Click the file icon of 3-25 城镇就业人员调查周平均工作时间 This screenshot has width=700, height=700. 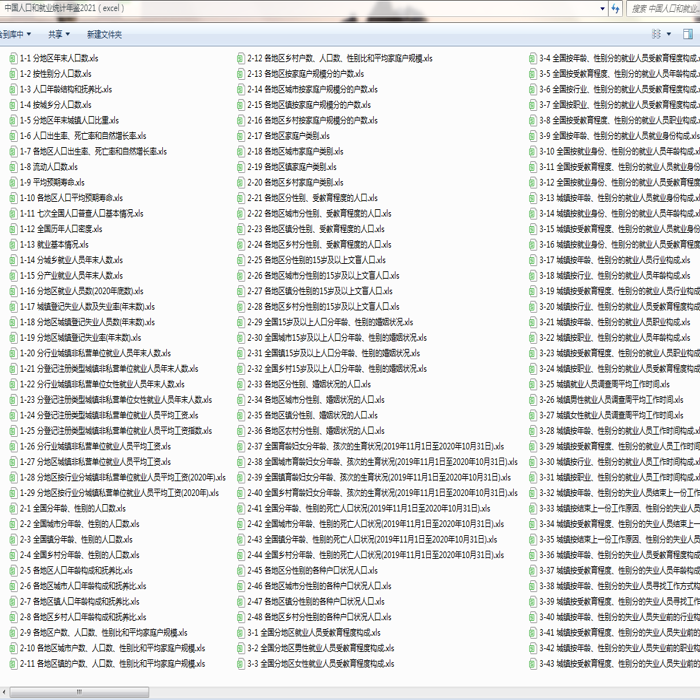pos(533,384)
